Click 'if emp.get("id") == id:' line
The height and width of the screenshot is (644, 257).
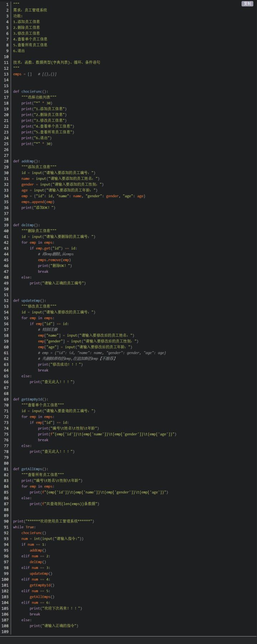tap(53, 248)
